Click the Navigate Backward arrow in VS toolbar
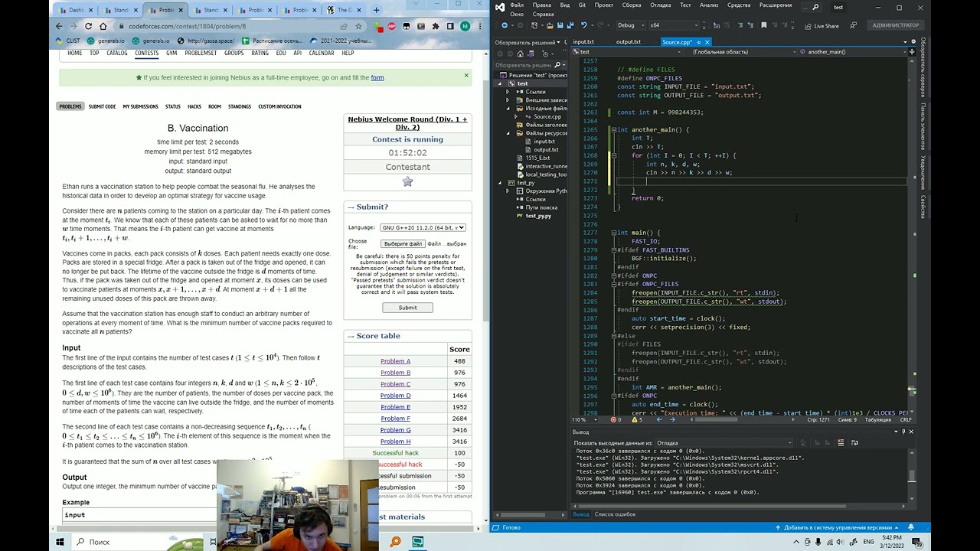 tap(505, 25)
